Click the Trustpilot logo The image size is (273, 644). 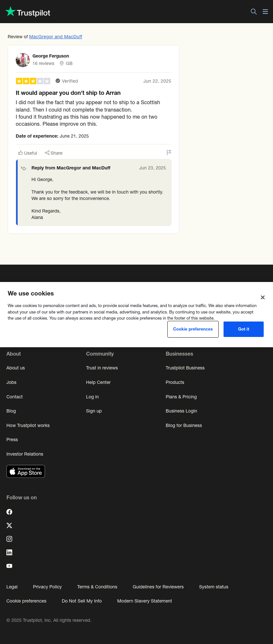[x=28, y=12]
